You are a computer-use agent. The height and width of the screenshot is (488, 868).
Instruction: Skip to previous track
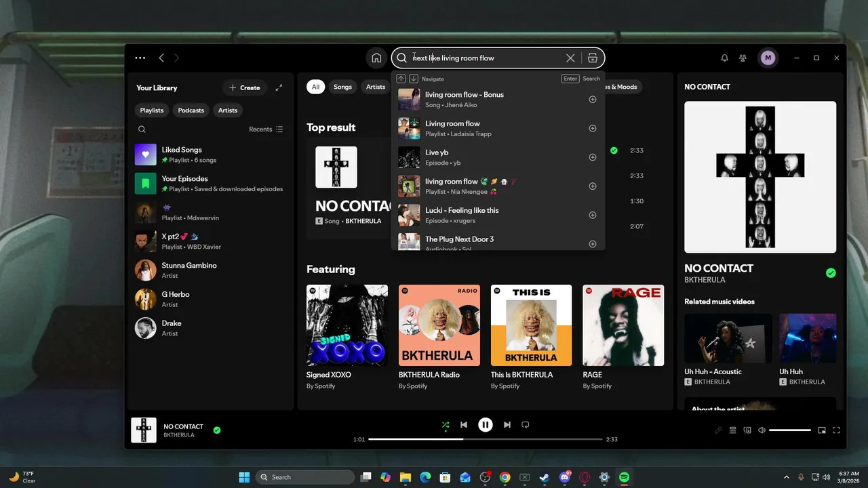pyautogui.click(x=464, y=425)
